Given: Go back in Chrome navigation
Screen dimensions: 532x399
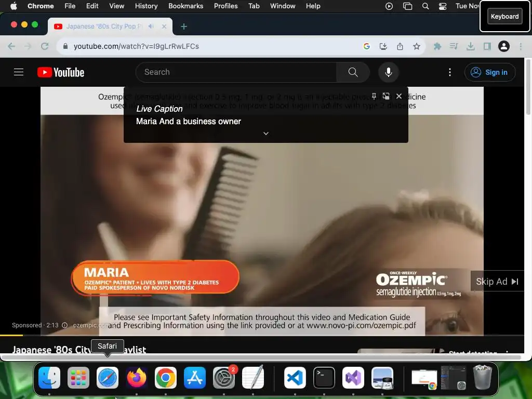Looking at the screenshot, I should (11, 46).
